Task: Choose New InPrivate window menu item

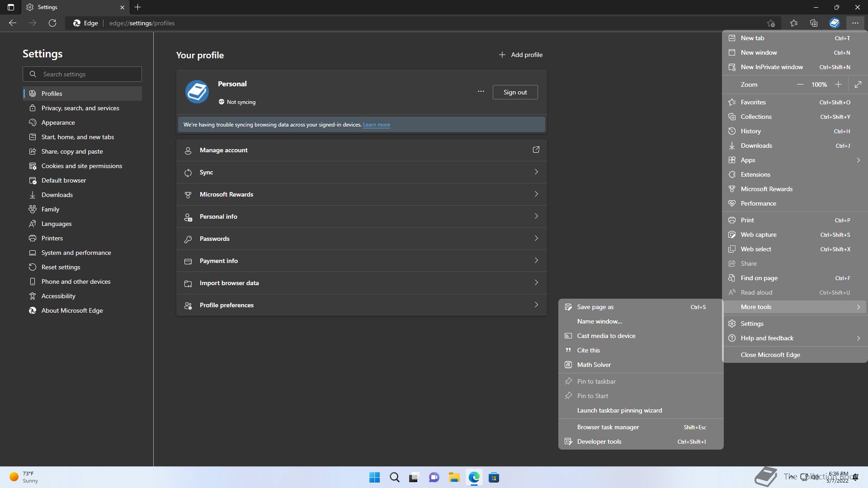Action: 771,67
